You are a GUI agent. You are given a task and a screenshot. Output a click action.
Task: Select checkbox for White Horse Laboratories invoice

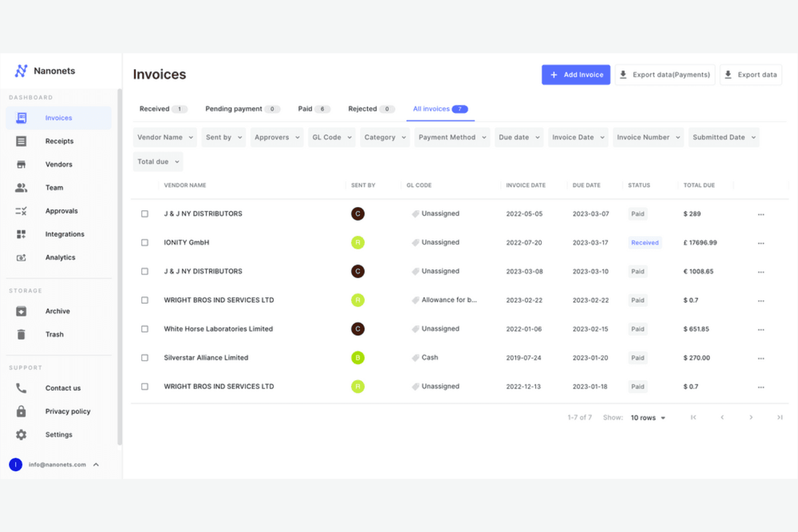click(145, 329)
